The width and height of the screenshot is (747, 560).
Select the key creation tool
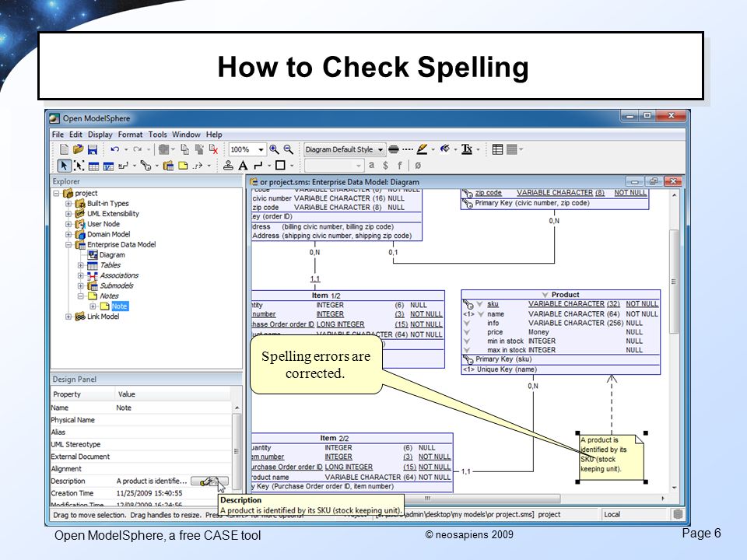146,166
